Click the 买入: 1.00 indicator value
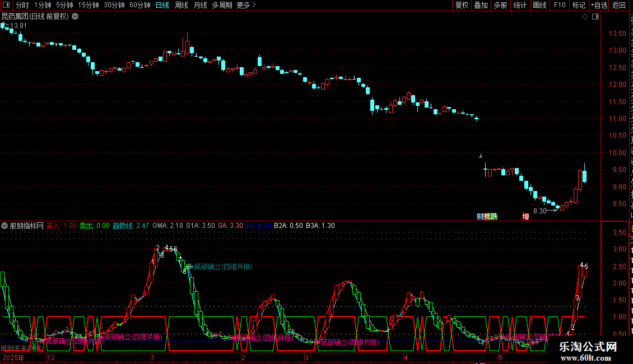This screenshot has width=633, height=364. pyautogui.click(x=62, y=226)
